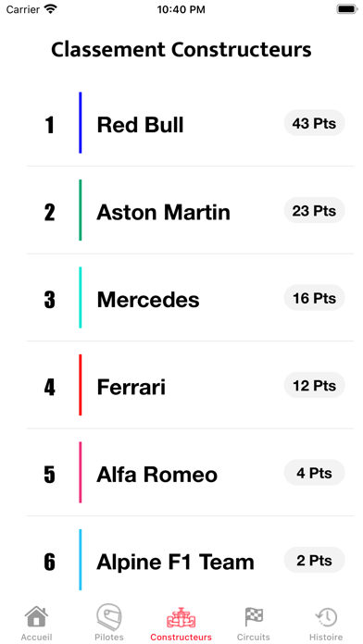This screenshot has height=644, width=363.
Task: Select the Constructeurs race car icon
Action: [181, 617]
